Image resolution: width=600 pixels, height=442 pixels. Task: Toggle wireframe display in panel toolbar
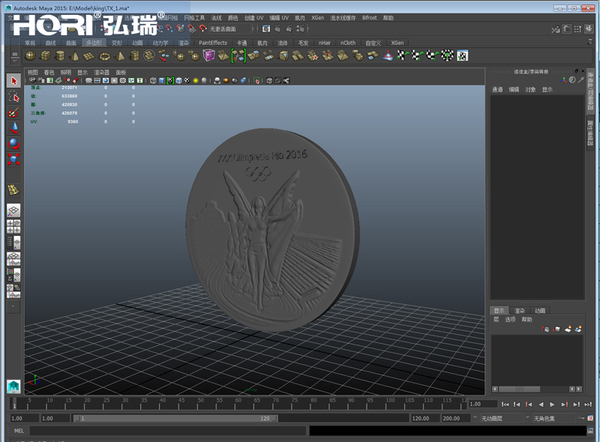[x=153, y=80]
